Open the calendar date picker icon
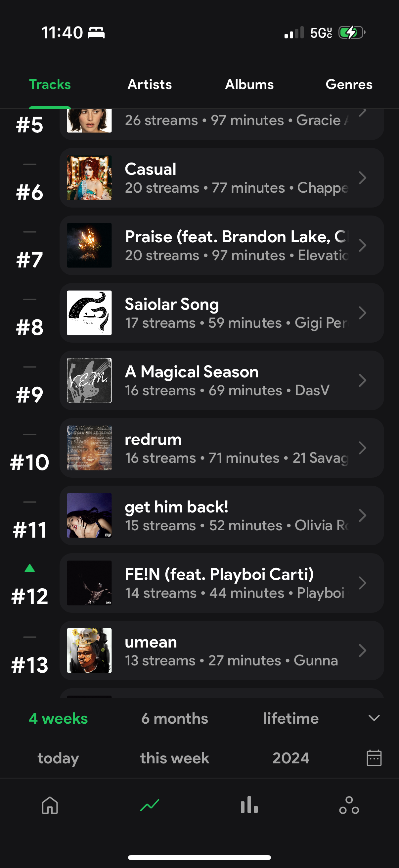399x868 pixels. pyautogui.click(x=374, y=758)
